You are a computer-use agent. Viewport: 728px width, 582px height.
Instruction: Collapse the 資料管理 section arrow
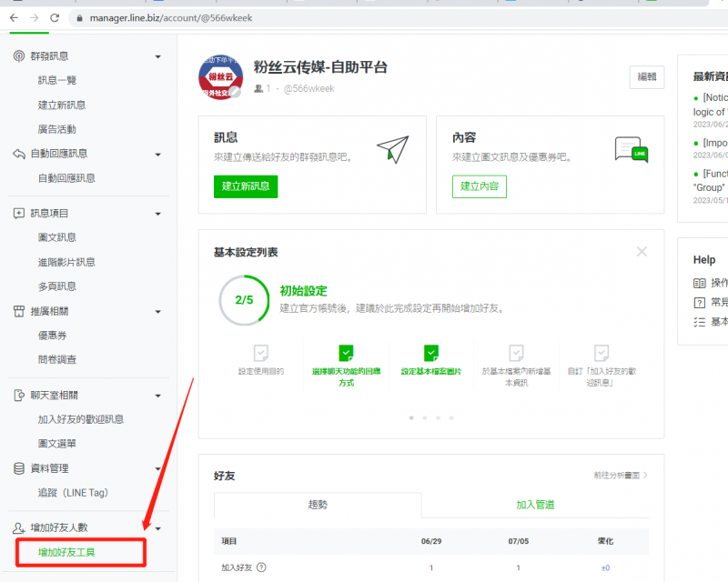[157, 468]
